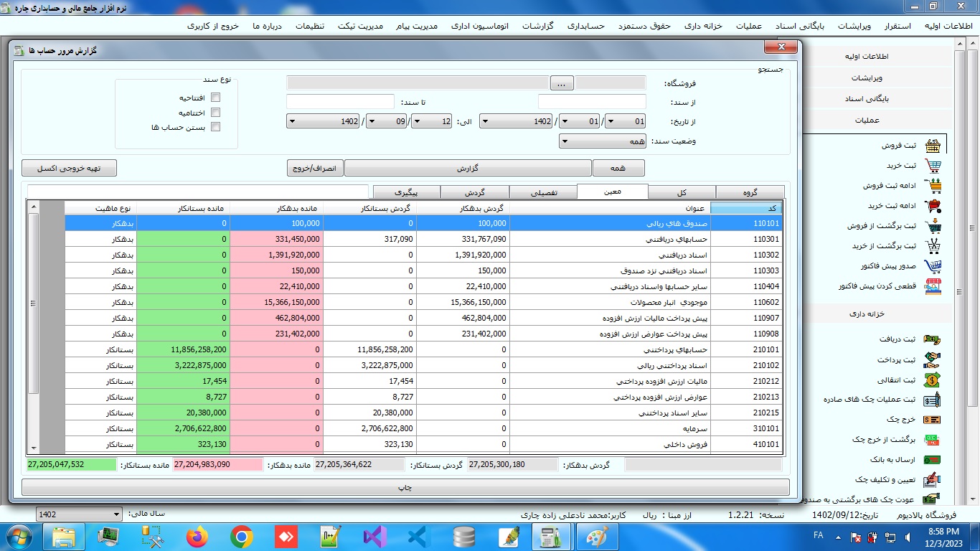Viewport: 980px width, 551px height.
Task: Click the از سند input field
Action: point(592,102)
